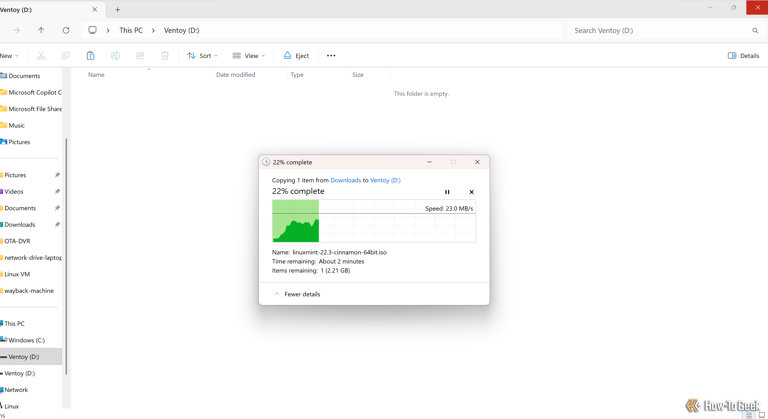Click the Ventoy (D:) link in copy dialog
Screen dimensions: 768x419
click(385, 180)
